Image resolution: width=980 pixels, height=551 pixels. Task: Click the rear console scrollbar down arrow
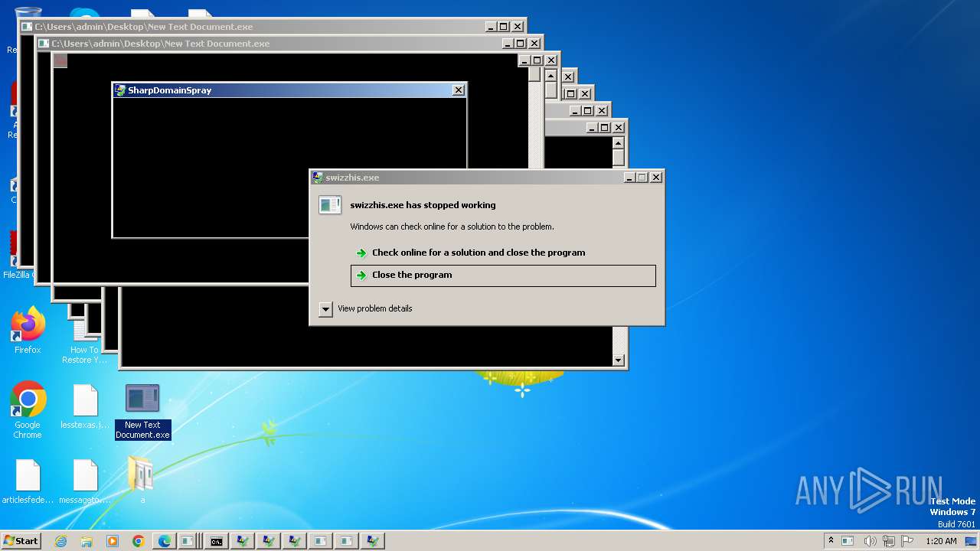(619, 360)
